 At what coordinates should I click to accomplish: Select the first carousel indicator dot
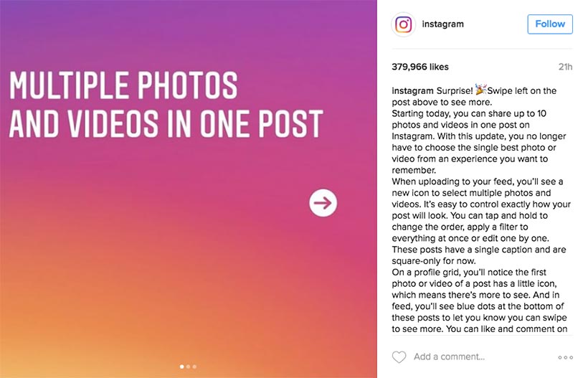(182, 367)
